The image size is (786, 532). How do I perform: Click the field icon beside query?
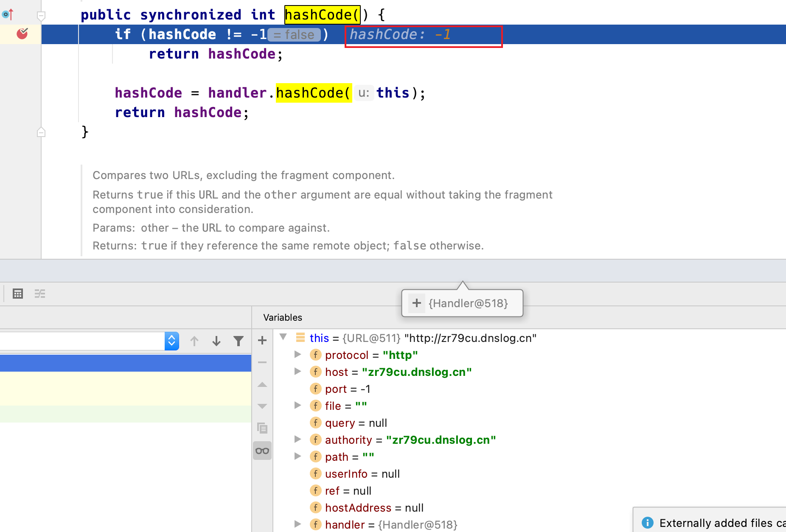click(315, 423)
